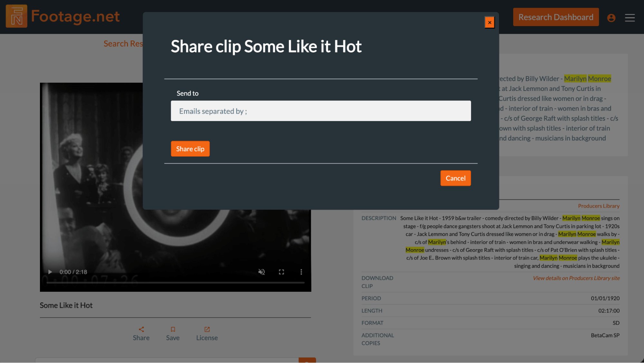Click the search button below the video

click(x=307, y=360)
